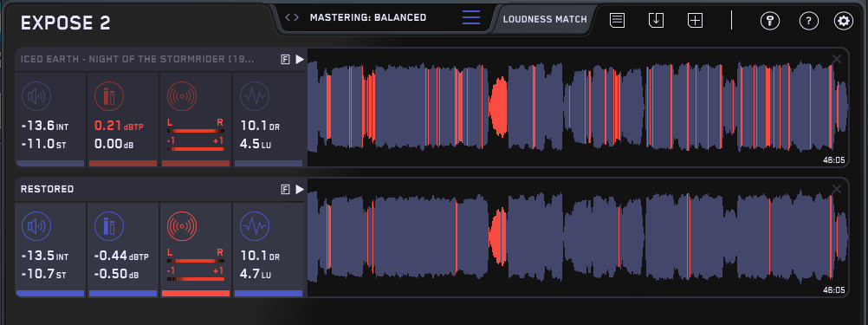This screenshot has width=868, height=325.
Task: Open settings gear
Action: [x=844, y=21]
